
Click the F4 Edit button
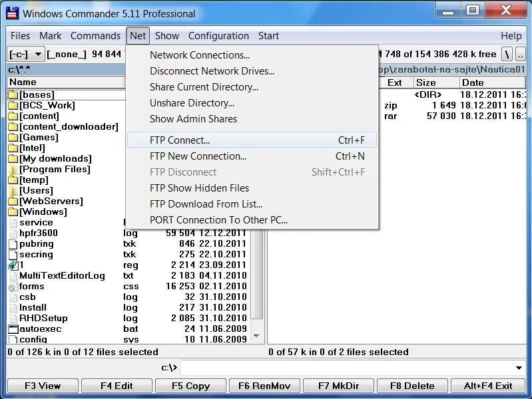point(117,386)
